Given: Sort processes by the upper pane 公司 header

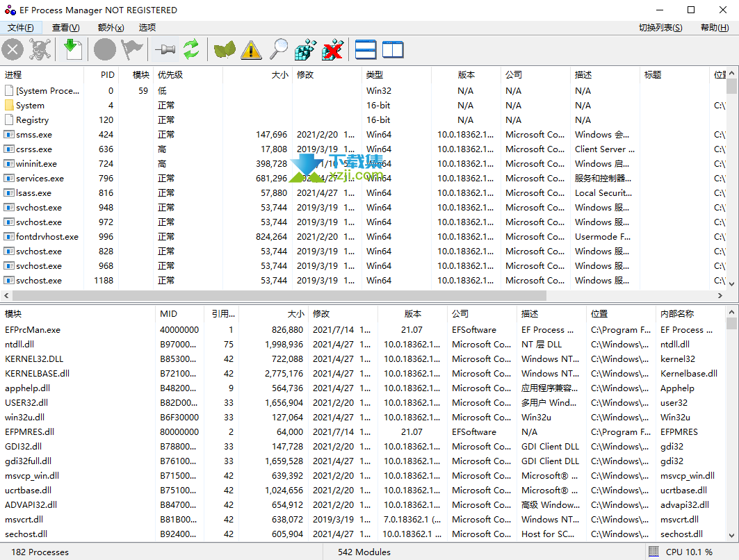Looking at the screenshot, I should tap(535, 75).
